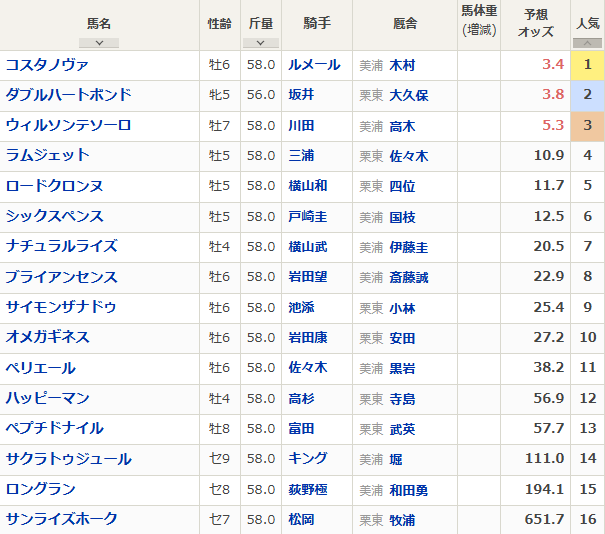605x534 pixels.
Task: Click the sort arrow under 人気 header
Action: [x=588, y=43]
